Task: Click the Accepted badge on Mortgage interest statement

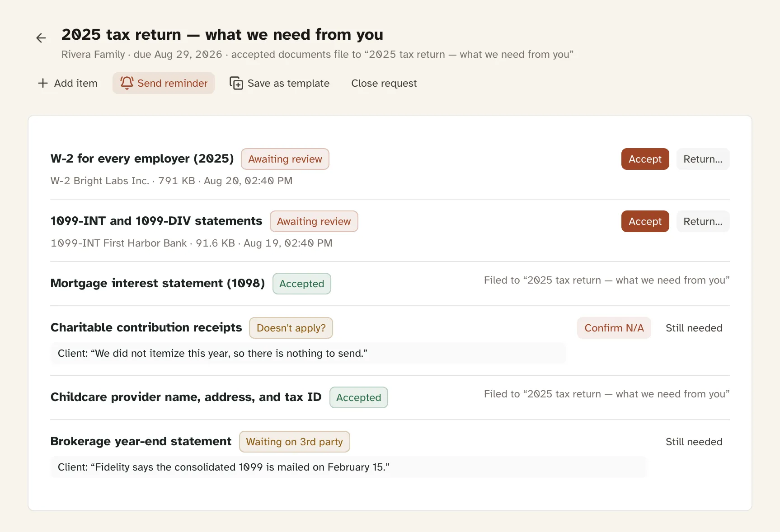Action: pos(301,284)
